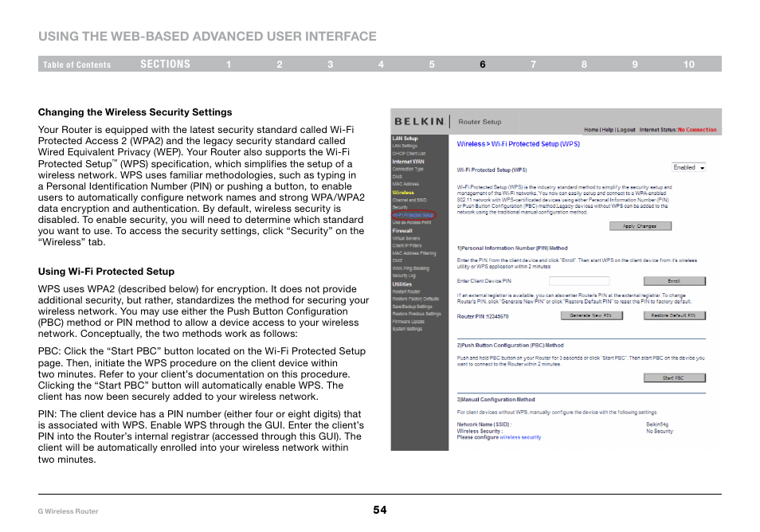Open Security under Wireless in sidebar
760x532 pixels.
(x=400, y=207)
